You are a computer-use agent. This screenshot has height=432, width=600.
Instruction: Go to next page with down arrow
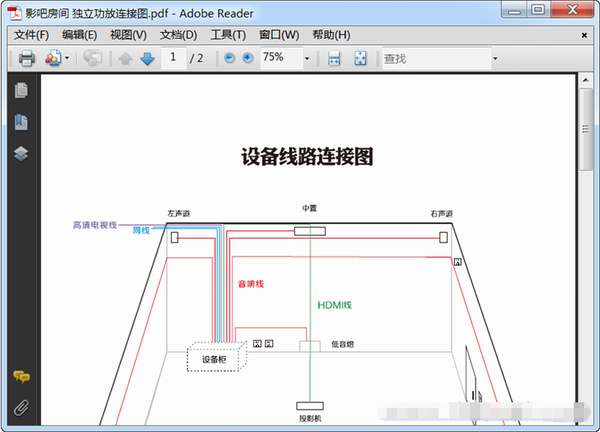(147, 59)
